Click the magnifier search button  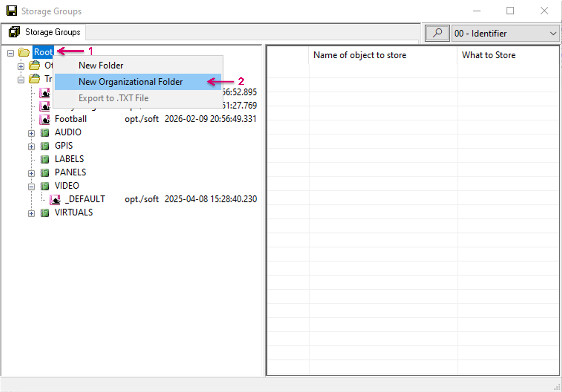click(437, 33)
